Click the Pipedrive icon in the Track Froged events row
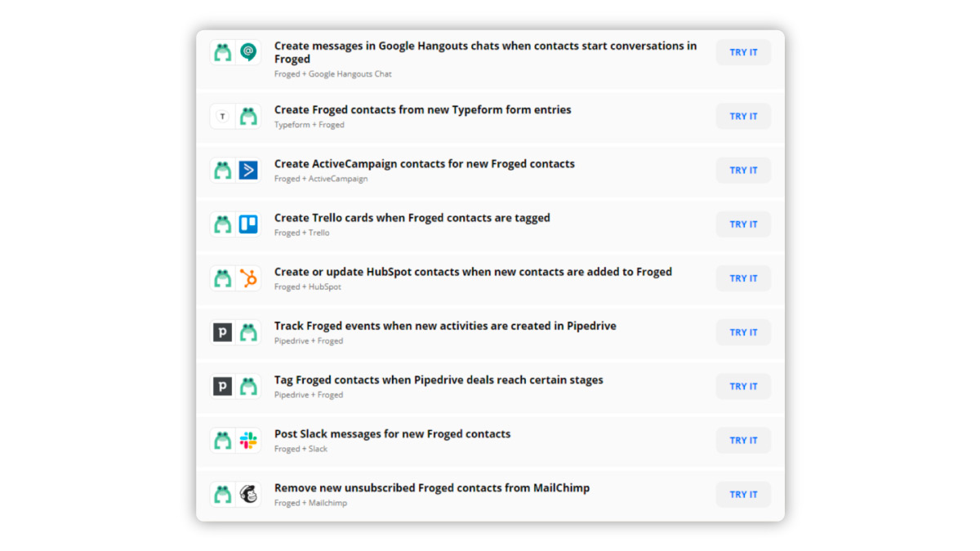 (x=223, y=332)
